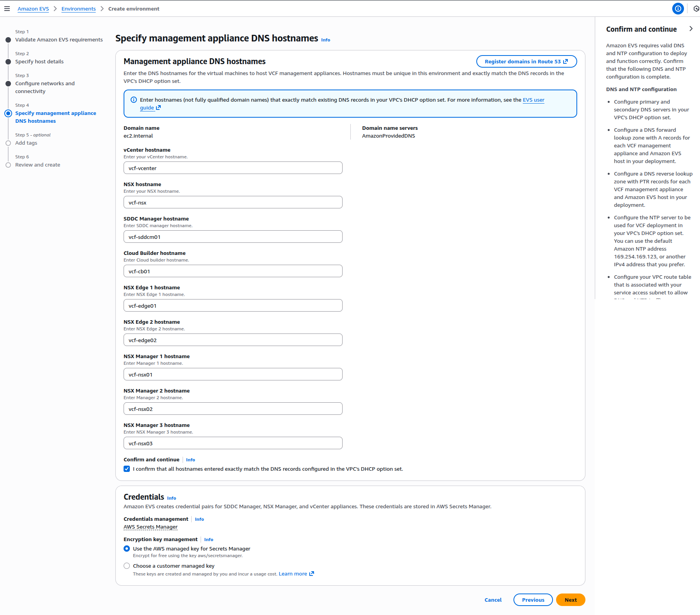Click the Previous button
The width and height of the screenshot is (700, 615).
tap(533, 599)
